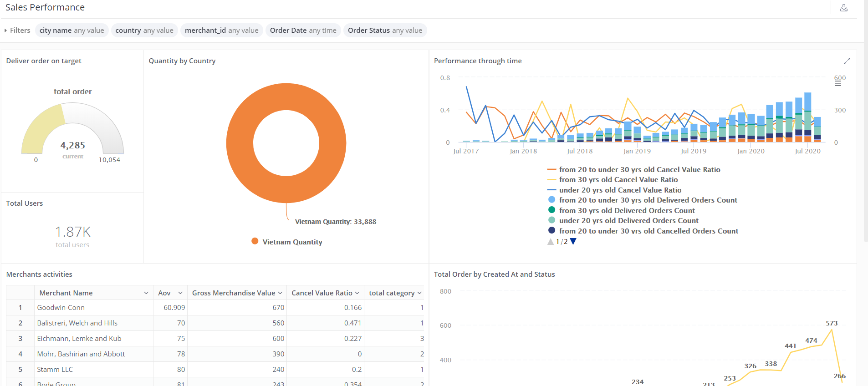
Task: Toggle 'under 20 yrs old Delivered Orders Count' series
Action: pyautogui.click(x=623, y=221)
